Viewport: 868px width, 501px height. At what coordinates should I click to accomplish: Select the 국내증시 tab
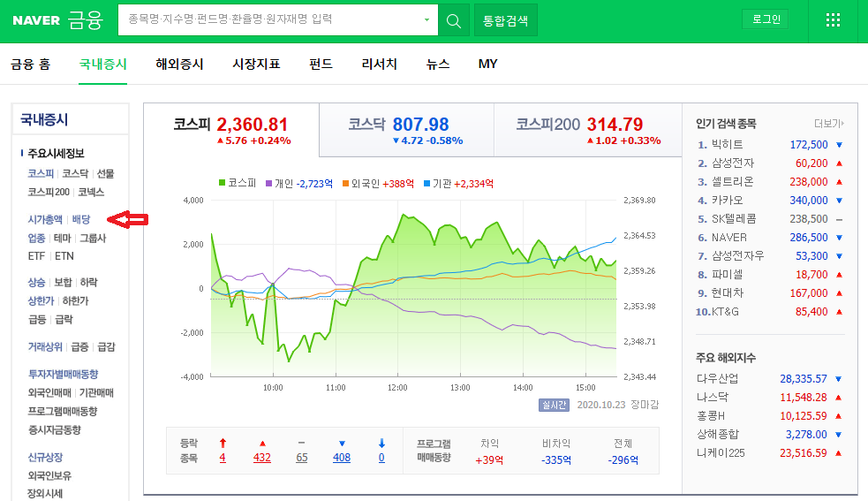point(103,65)
